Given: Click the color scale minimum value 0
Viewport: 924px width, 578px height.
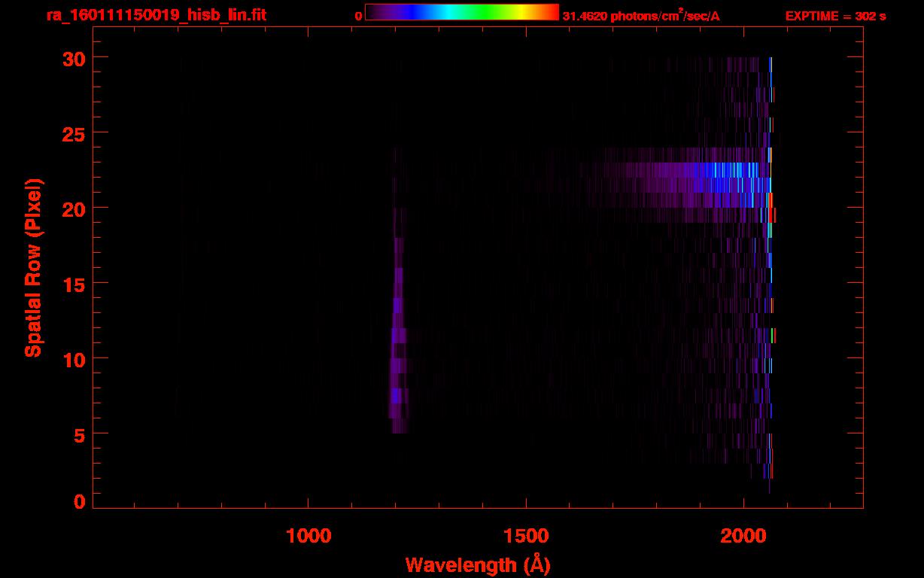Looking at the screenshot, I should pyautogui.click(x=359, y=16).
